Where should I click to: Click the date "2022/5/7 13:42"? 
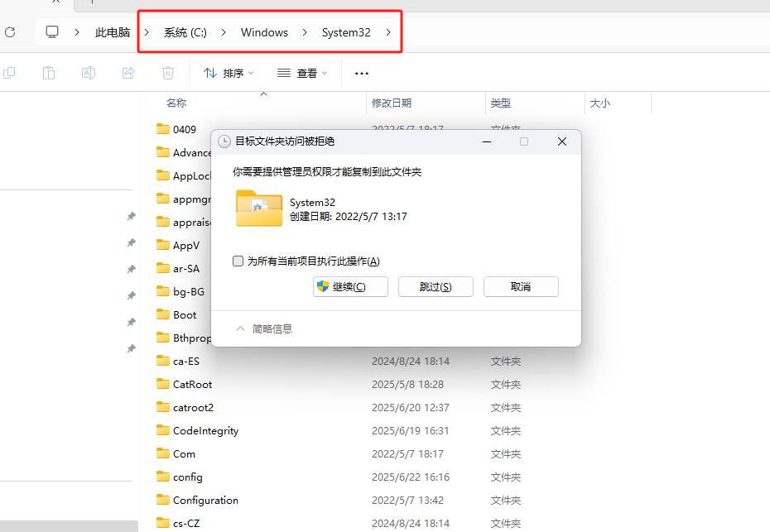tap(407, 500)
